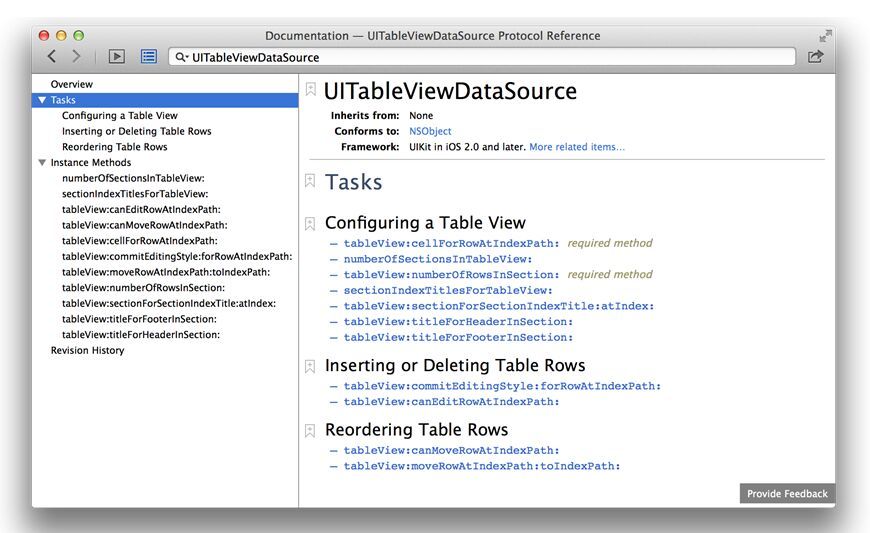Select tableView:numberOfRowsInSection: in sidebar
This screenshot has width=870, height=533.
tap(143, 287)
